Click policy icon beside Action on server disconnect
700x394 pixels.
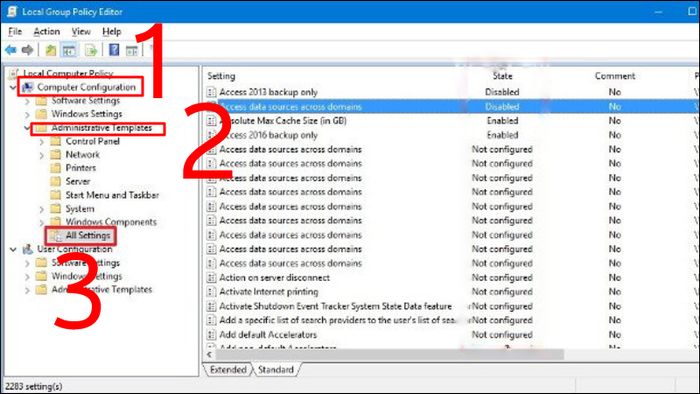pyautogui.click(x=211, y=278)
